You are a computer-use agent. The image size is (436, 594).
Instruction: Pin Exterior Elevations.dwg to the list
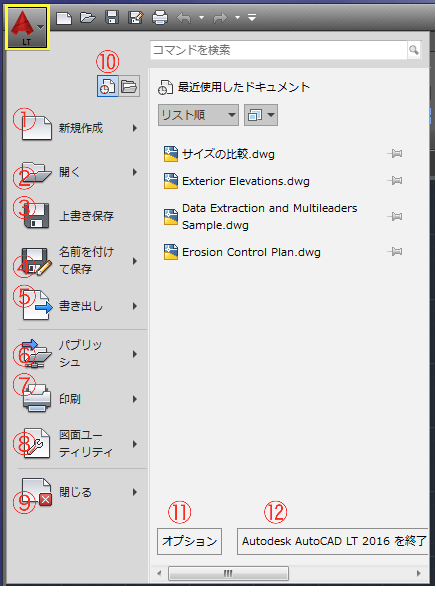pyautogui.click(x=395, y=181)
